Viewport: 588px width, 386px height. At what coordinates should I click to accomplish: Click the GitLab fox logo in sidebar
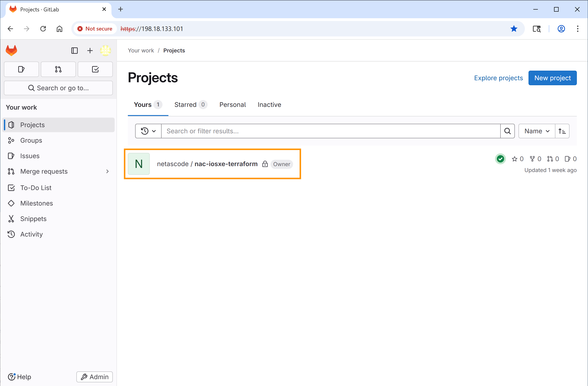[x=11, y=50]
